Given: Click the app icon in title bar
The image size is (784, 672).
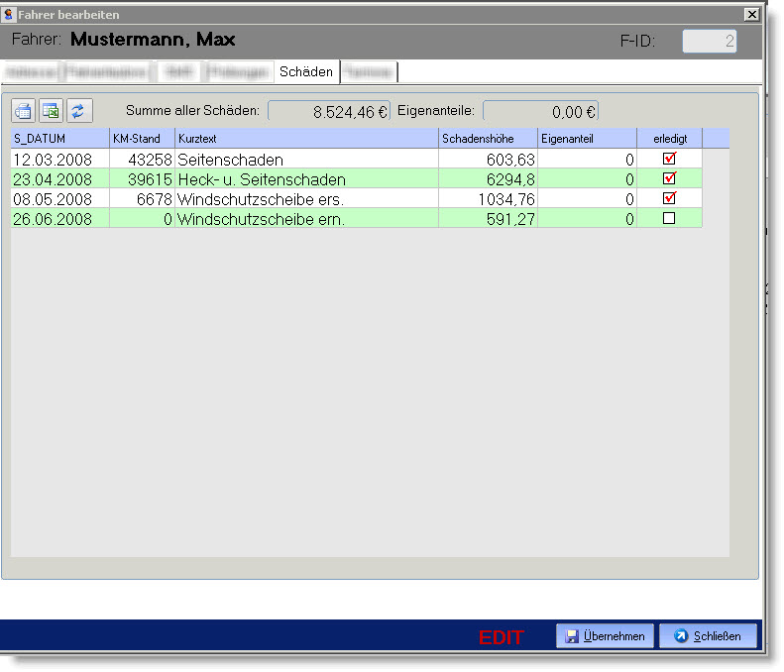Looking at the screenshot, I should 9,14.
